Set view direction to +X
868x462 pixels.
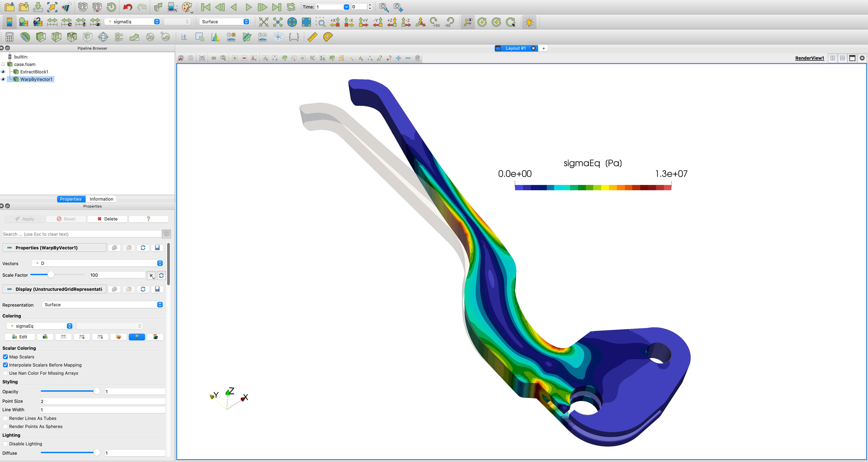(335, 22)
